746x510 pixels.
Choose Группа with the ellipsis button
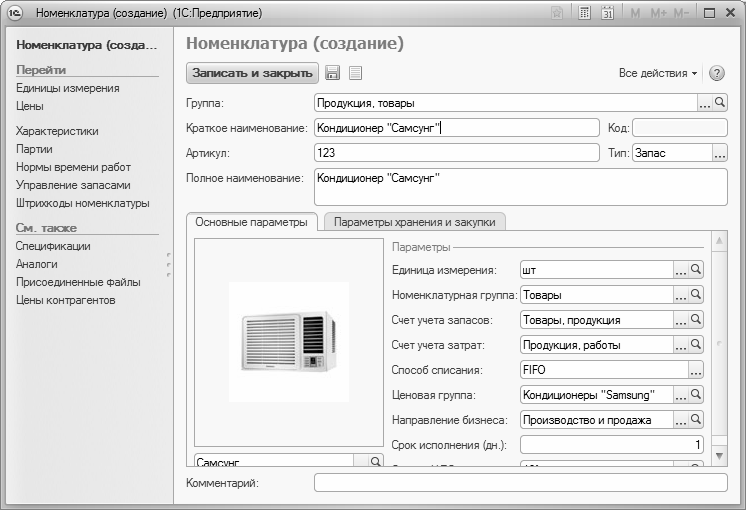pos(705,102)
